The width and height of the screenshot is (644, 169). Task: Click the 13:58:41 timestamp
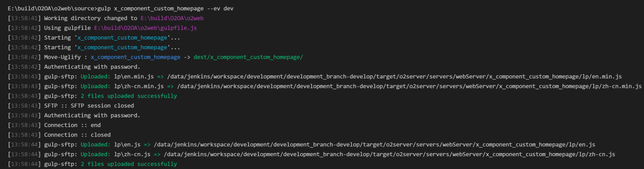click(x=24, y=18)
